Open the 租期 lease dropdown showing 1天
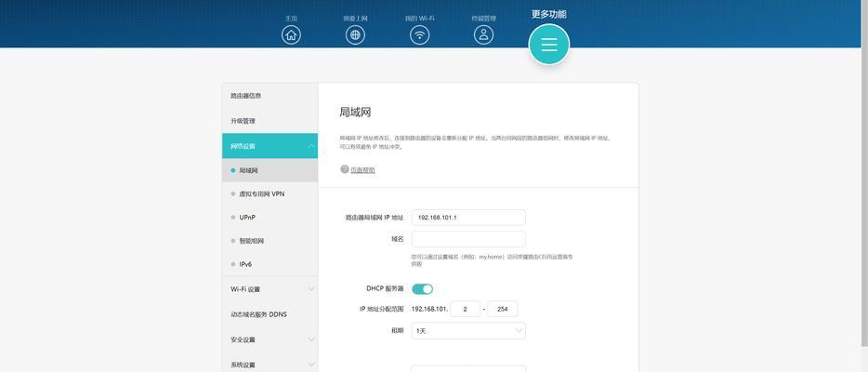Viewport: 868px width, 372px height. [x=468, y=331]
